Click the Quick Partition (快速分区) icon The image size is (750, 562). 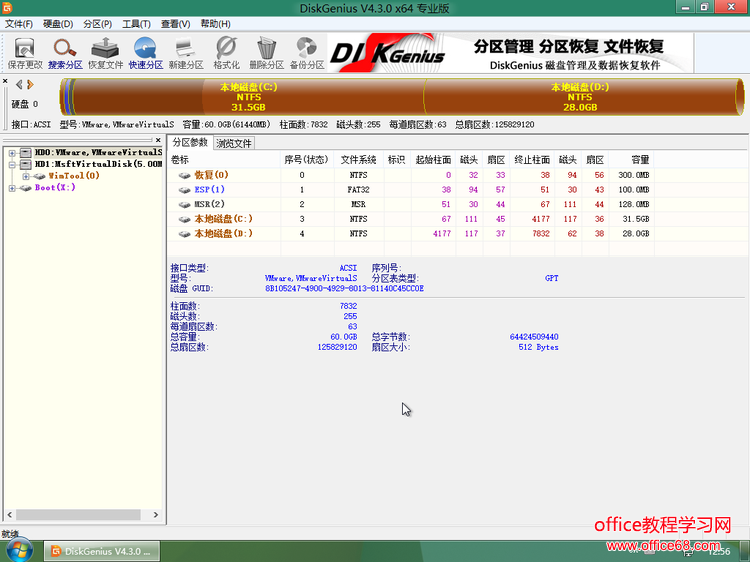click(x=145, y=53)
